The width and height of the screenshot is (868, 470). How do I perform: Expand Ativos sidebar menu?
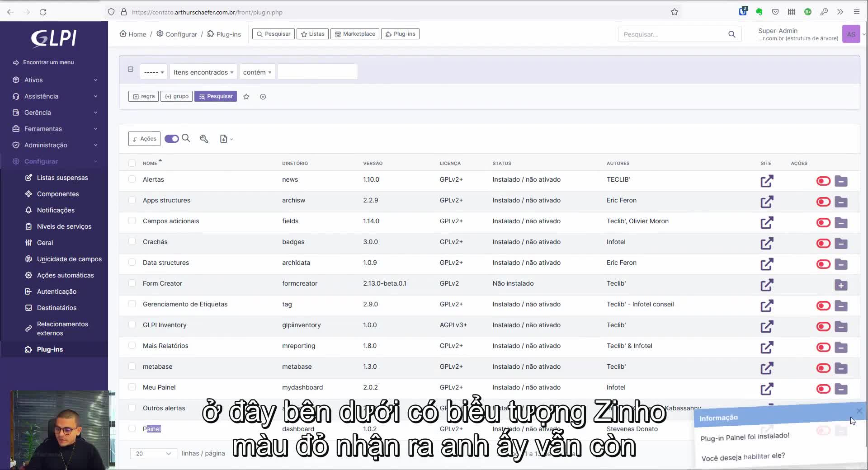coord(54,80)
